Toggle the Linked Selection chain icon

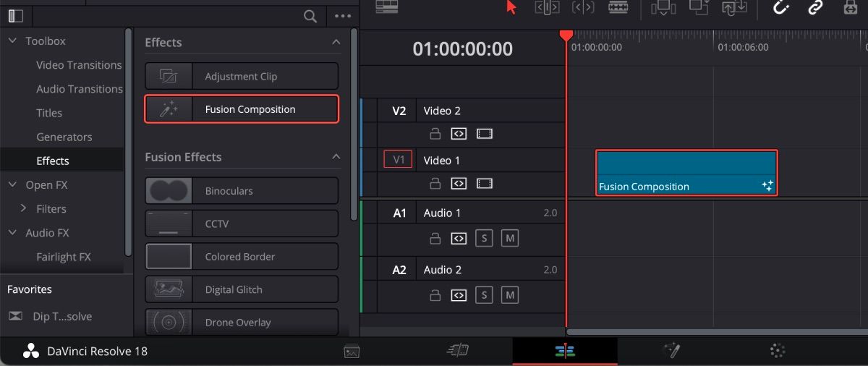coord(815,7)
